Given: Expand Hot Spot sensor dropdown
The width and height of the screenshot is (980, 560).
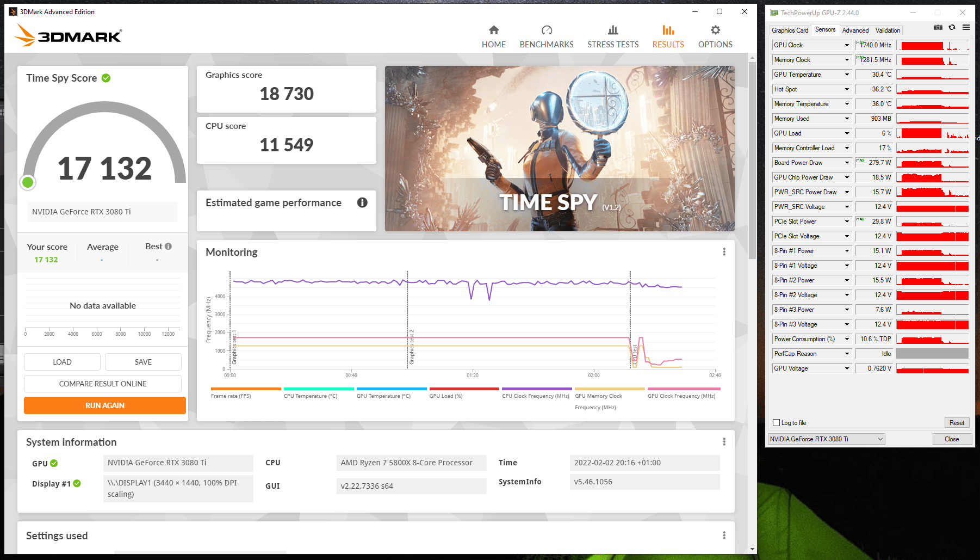Looking at the screenshot, I should [x=847, y=89].
